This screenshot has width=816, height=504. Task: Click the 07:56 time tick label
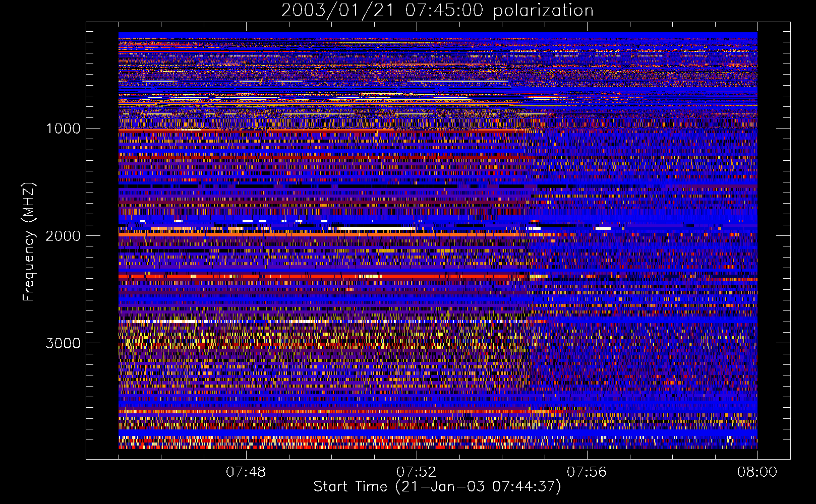point(587,472)
